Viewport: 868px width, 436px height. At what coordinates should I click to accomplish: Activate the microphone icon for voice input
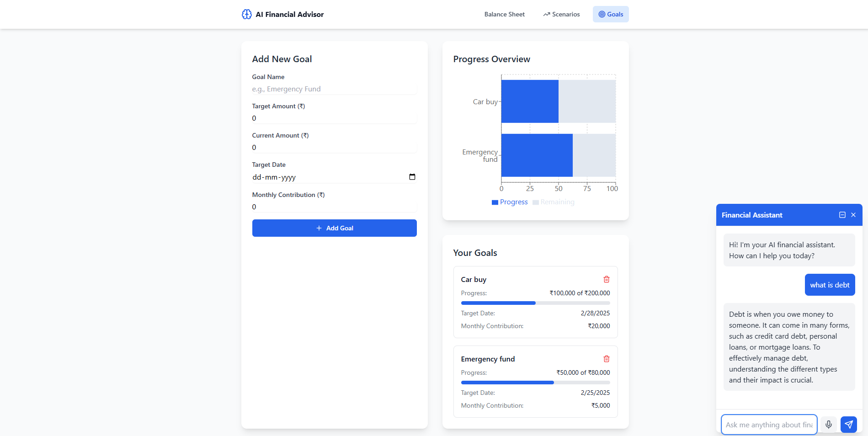click(828, 424)
